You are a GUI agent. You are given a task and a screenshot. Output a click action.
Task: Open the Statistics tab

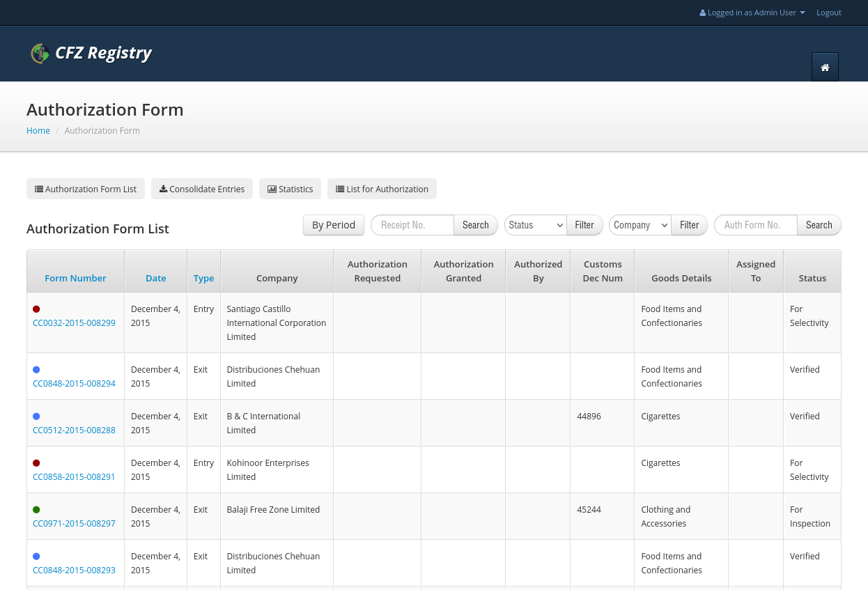click(x=290, y=189)
